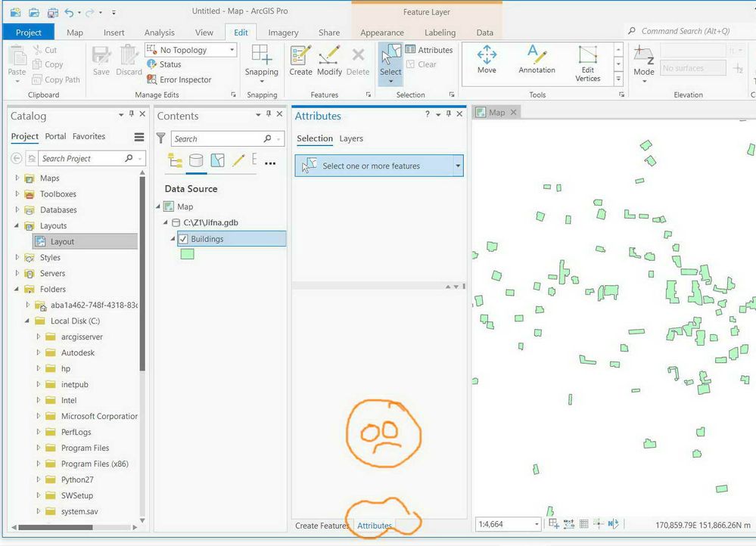Expand the Toolboxes node in Catalog
The width and height of the screenshot is (756, 546).
pos(17,194)
